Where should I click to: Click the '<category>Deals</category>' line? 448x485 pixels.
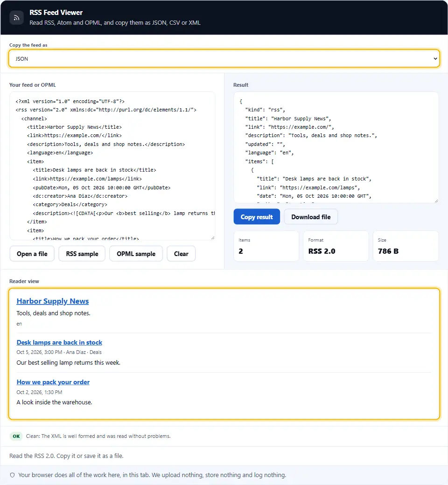[70, 204]
